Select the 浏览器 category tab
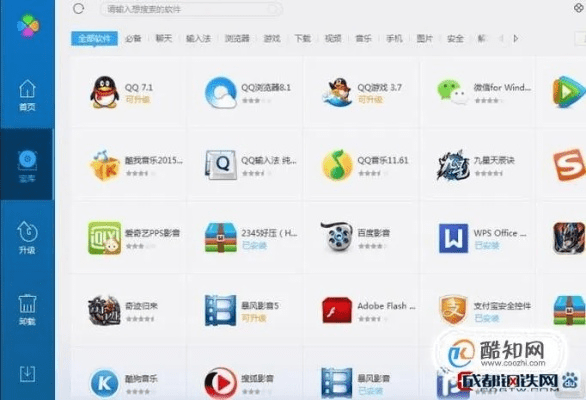Screen dimensions: 586x400 237,38
